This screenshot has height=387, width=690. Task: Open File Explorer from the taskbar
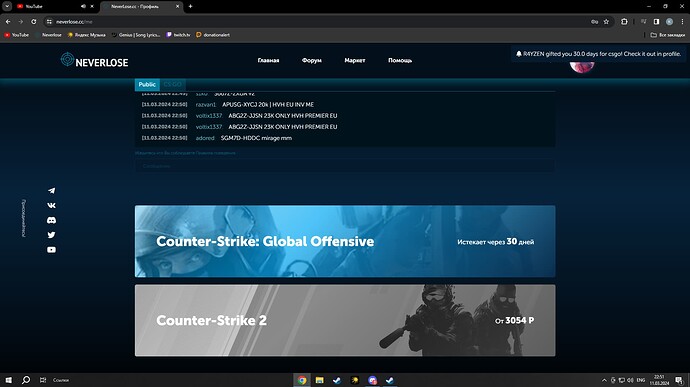[319, 380]
